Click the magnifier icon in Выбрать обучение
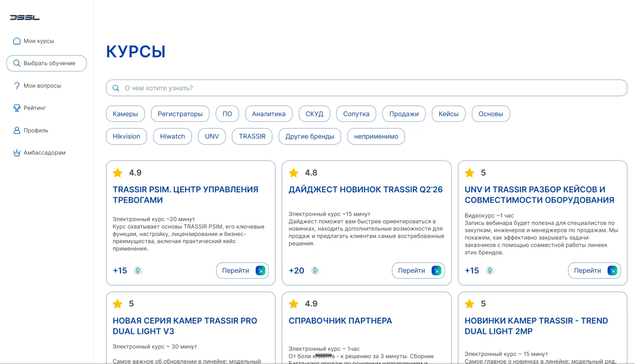This screenshot has width=635, height=364. click(17, 63)
